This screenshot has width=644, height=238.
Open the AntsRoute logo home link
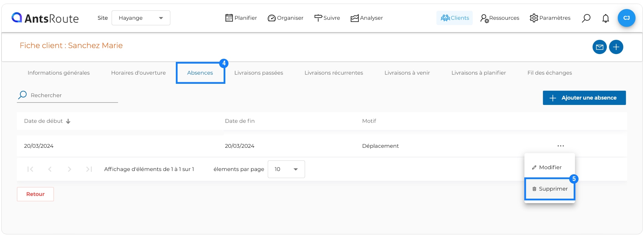(x=45, y=18)
